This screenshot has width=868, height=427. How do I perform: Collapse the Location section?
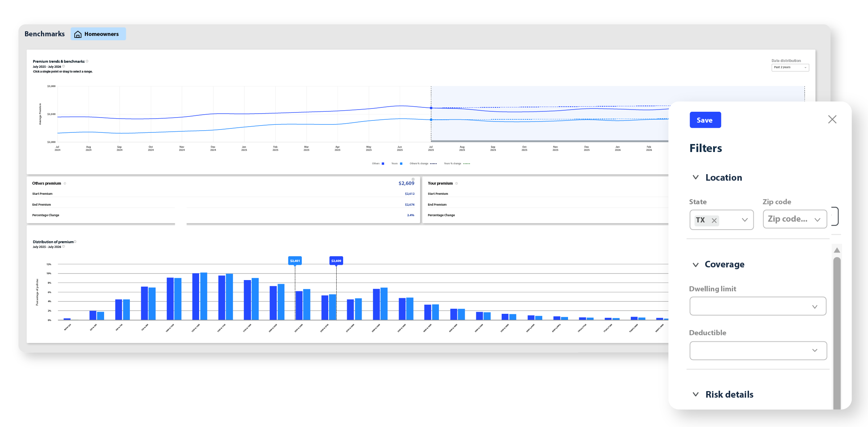[x=696, y=177]
